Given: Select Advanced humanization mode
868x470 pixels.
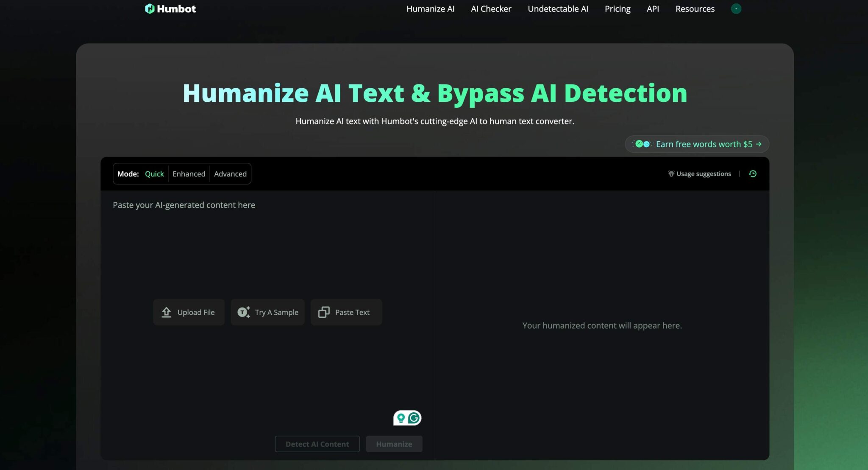Looking at the screenshot, I should click(x=230, y=173).
